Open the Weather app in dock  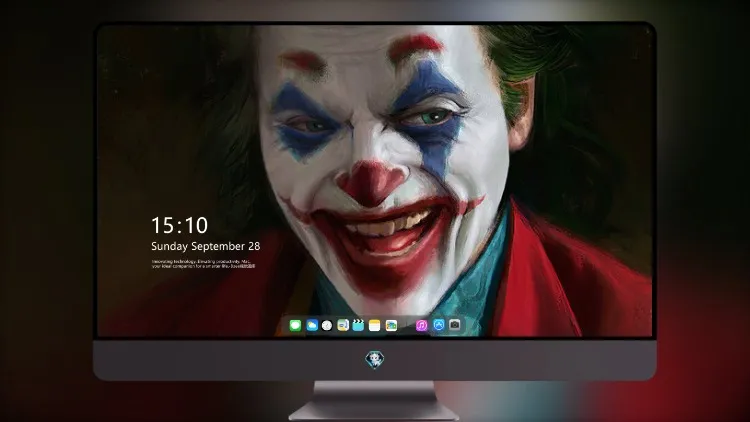(312, 326)
